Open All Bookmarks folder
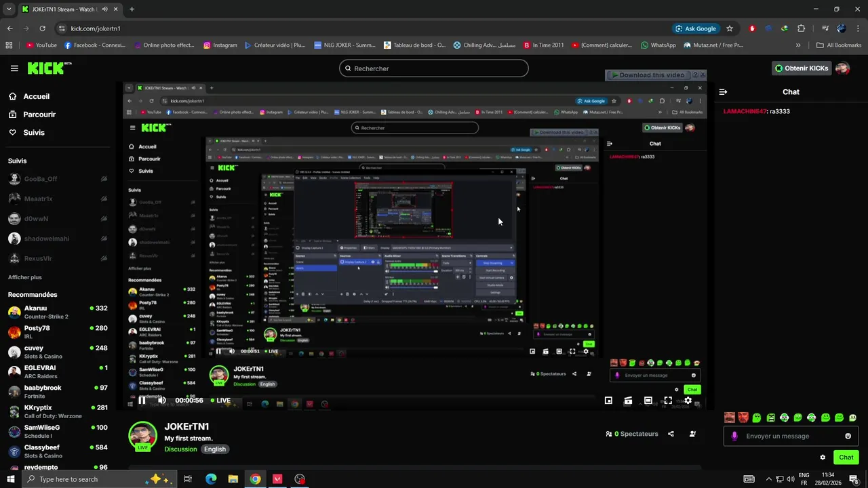This screenshot has width=868, height=488. click(839, 45)
